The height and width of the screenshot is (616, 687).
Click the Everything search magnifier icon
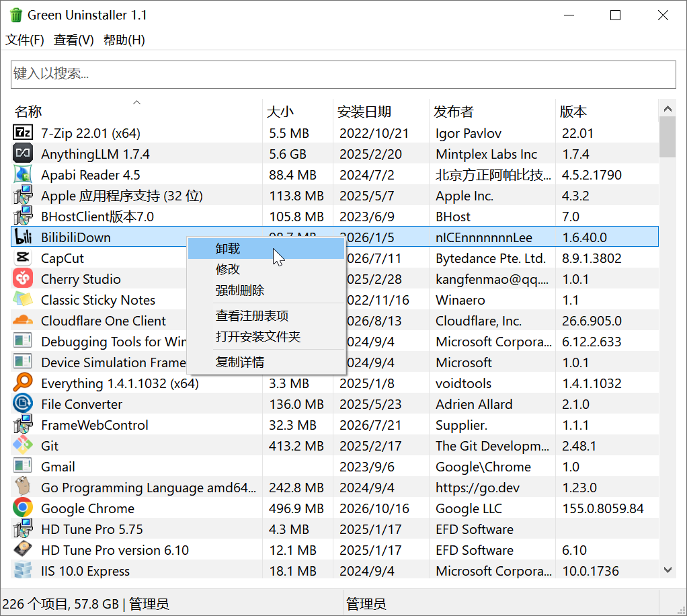[x=23, y=383]
